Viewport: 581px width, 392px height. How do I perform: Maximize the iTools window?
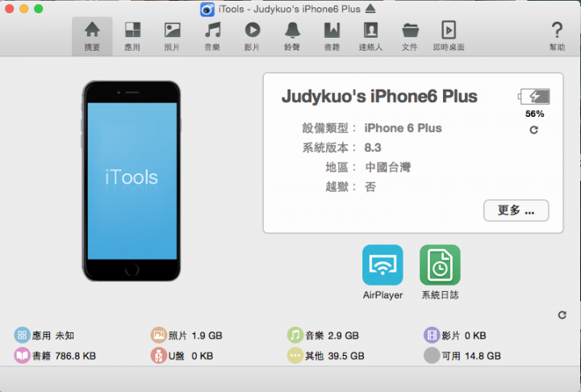[x=39, y=9]
